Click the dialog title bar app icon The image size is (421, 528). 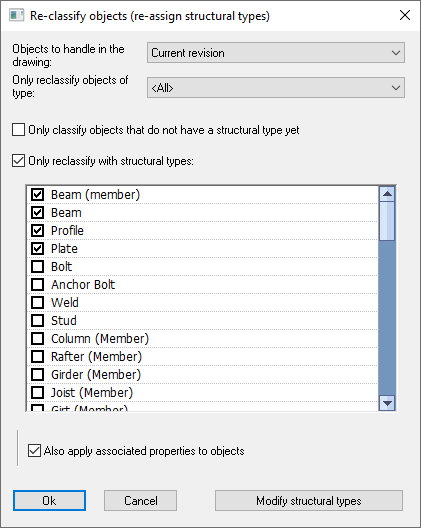[x=17, y=15]
